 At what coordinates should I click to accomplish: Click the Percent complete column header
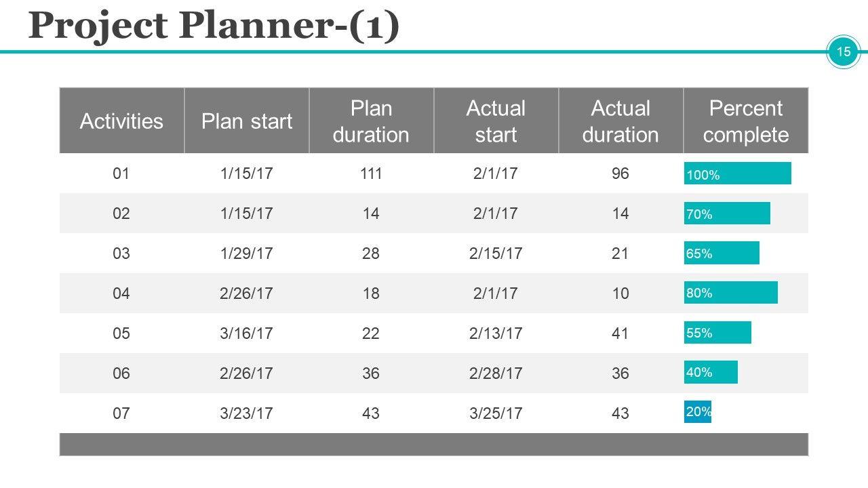[x=746, y=121]
